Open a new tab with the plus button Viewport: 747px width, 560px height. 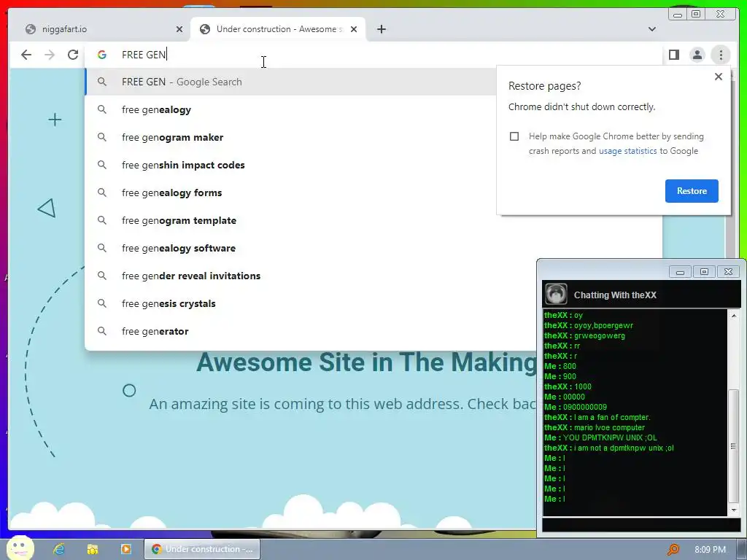381,29
